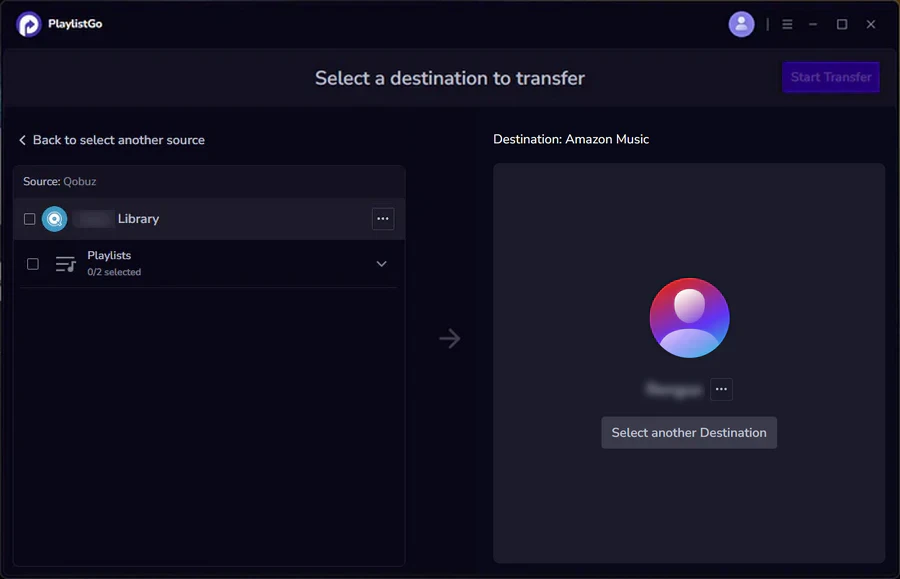Click the '0/2 selected' text
This screenshot has height=579, width=900.
[x=114, y=272]
